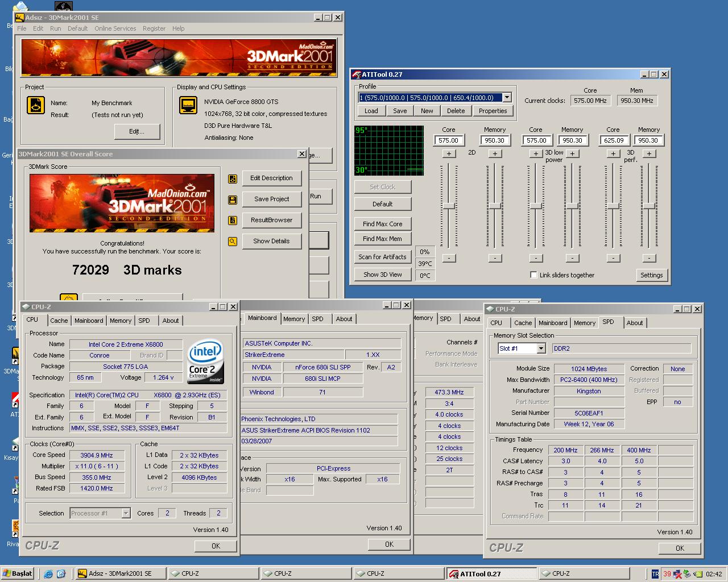This screenshot has height=582, width=728.
Task: Switch to Cache tab in front CPU-Z
Action: click(x=59, y=321)
